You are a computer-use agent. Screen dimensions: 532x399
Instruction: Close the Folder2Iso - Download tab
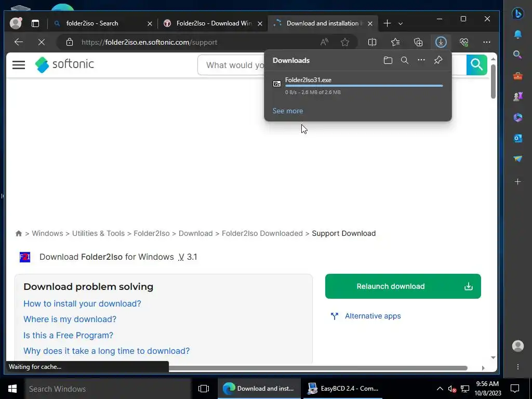[260, 23]
